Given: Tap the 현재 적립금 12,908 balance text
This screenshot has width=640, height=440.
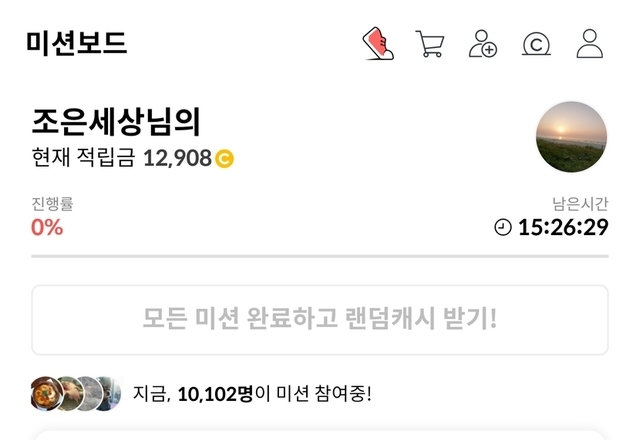Looking at the screenshot, I should click(122, 158).
